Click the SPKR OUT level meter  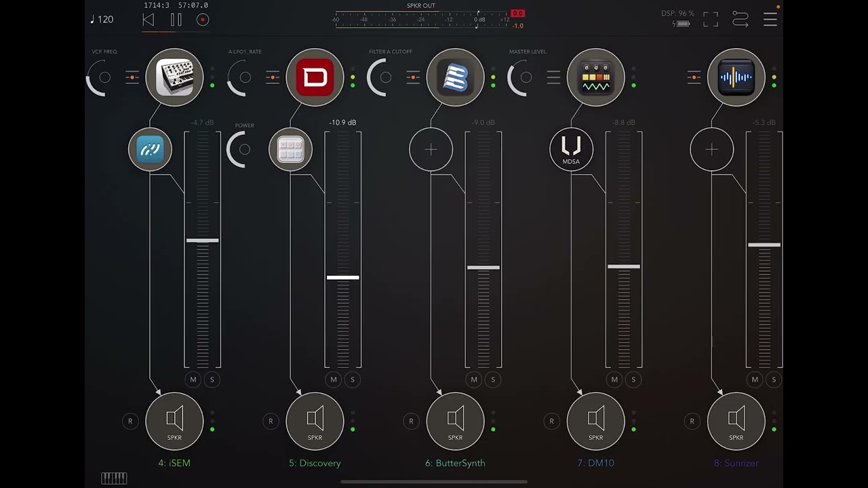422,19
